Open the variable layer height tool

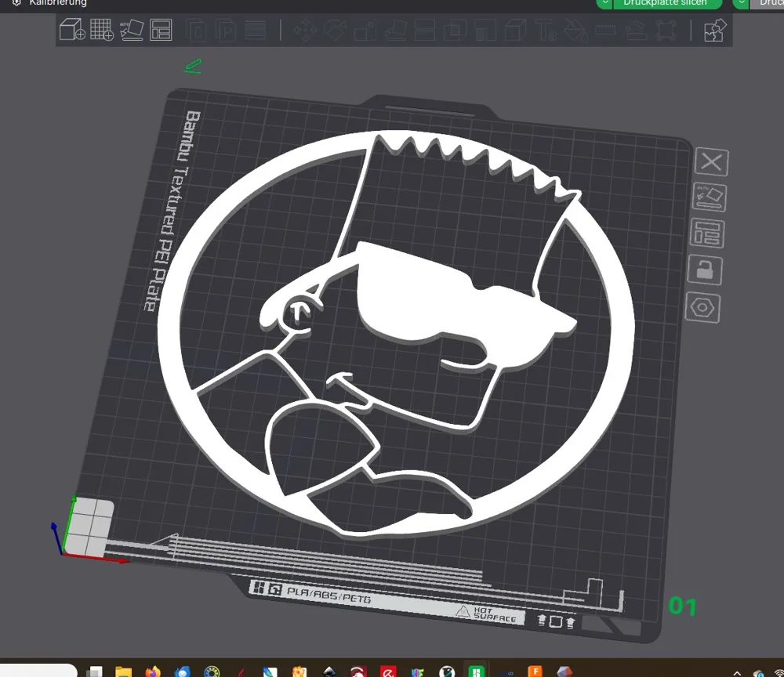pyautogui.click(x=255, y=30)
